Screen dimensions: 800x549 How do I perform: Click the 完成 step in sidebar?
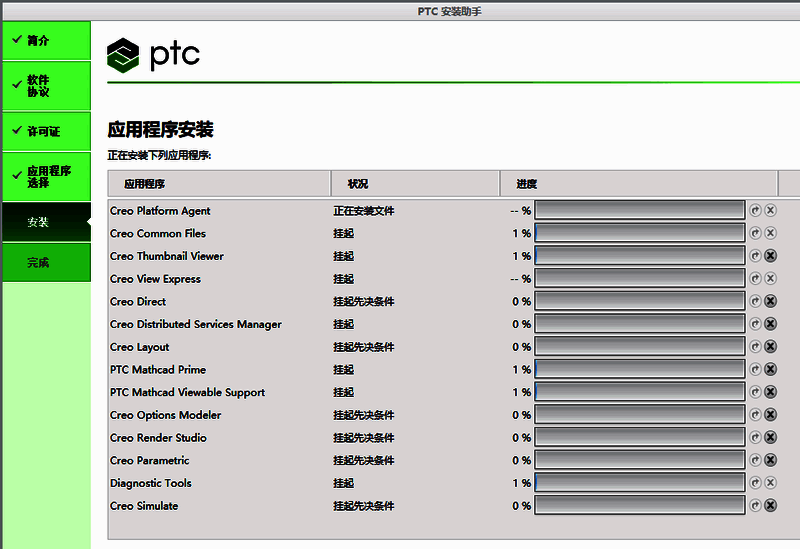point(45,263)
